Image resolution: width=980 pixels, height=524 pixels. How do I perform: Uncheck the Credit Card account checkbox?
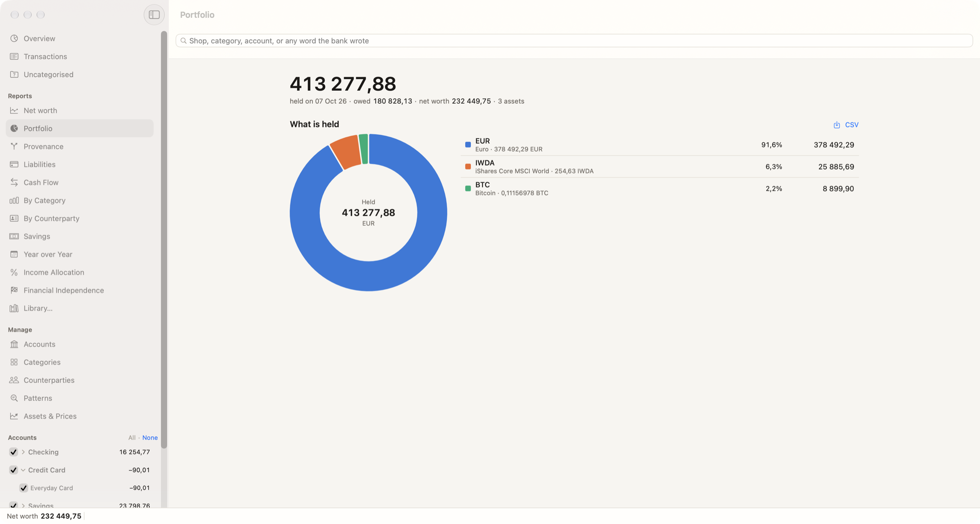(x=13, y=470)
